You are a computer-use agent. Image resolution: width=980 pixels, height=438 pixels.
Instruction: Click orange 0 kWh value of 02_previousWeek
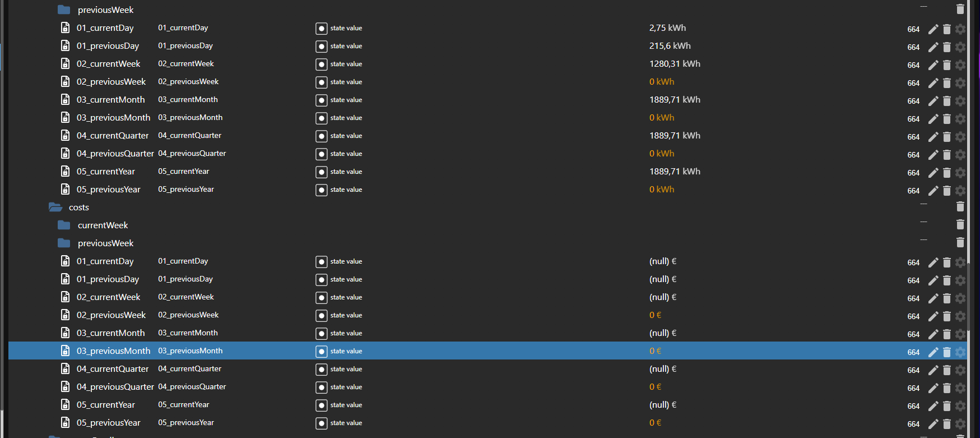[x=662, y=81]
